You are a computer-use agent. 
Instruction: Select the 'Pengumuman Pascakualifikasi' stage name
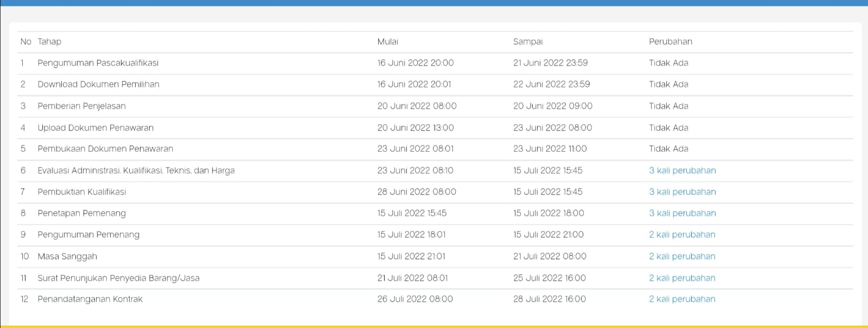coord(98,63)
